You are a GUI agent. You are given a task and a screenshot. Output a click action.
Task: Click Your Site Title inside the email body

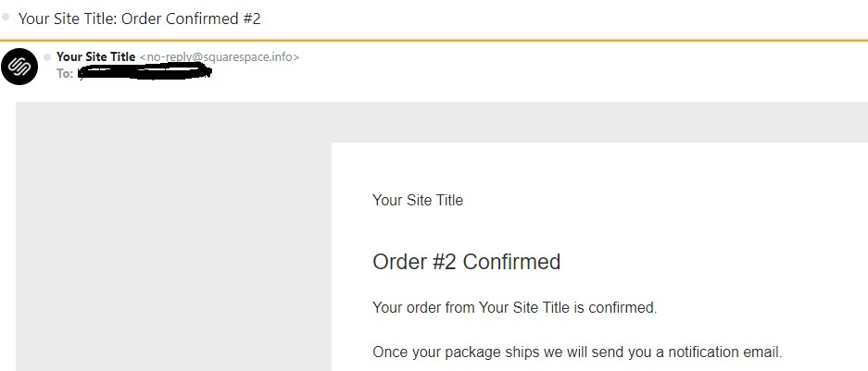[x=418, y=200]
